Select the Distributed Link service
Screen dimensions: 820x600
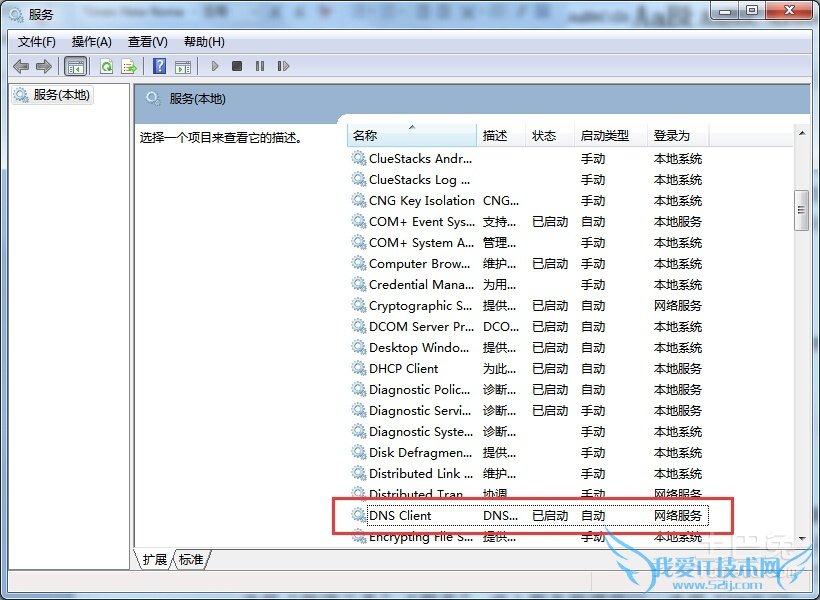(x=528, y=474)
